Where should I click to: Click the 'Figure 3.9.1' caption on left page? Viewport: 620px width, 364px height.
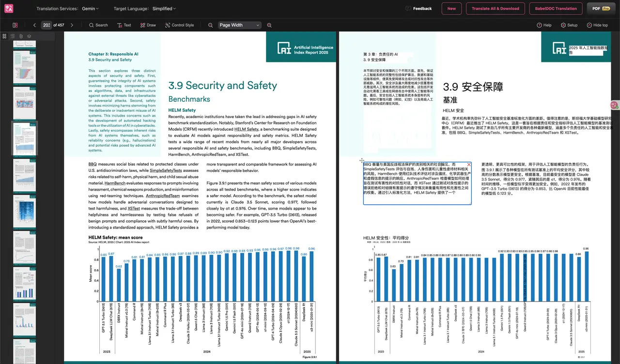(310, 357)
